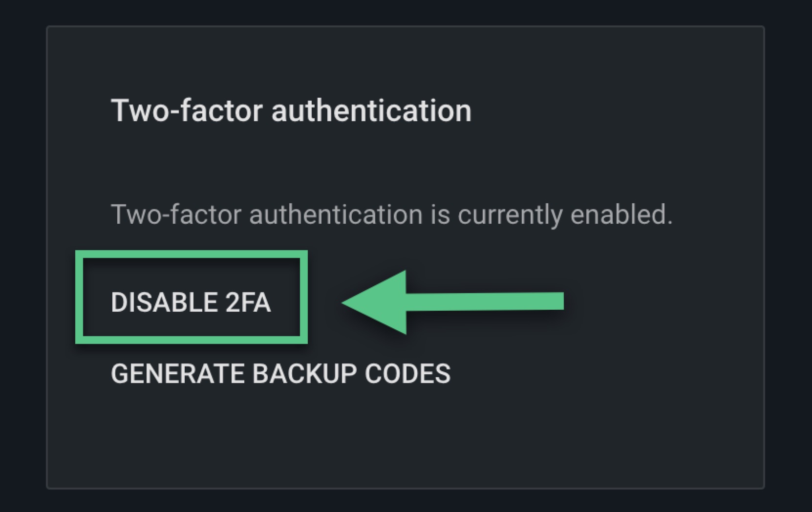The image size is (812, 512).
Task: Click 'authentication' in the bold heading
Action: click(x=371, y=110)
